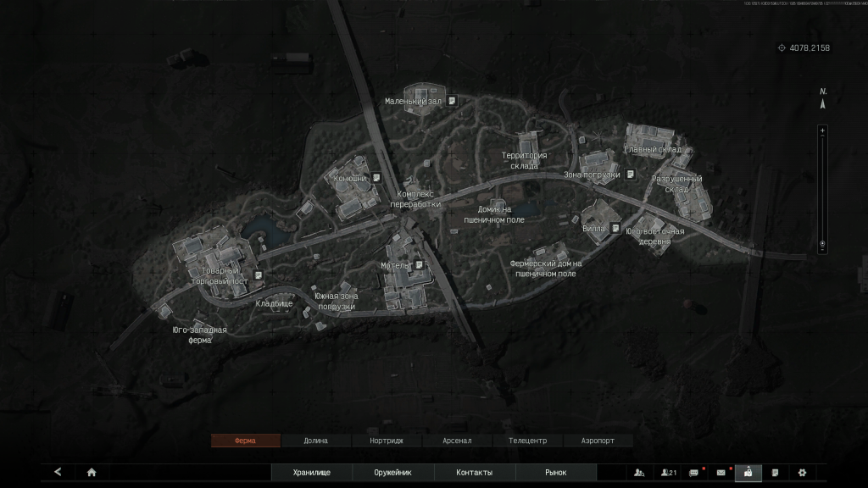Open the mail envelope icon

coord(722,472)
